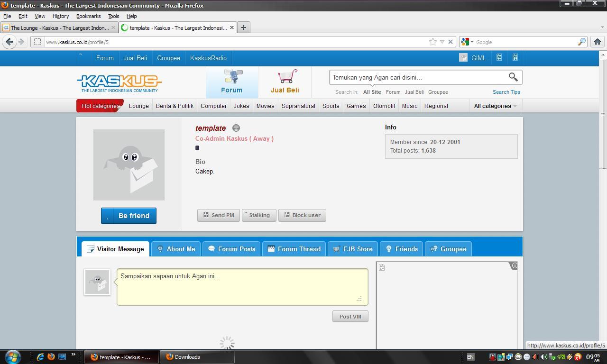Block user template
Screen dimensions: 607x364
pyautogui.click(x=302, y=215)
